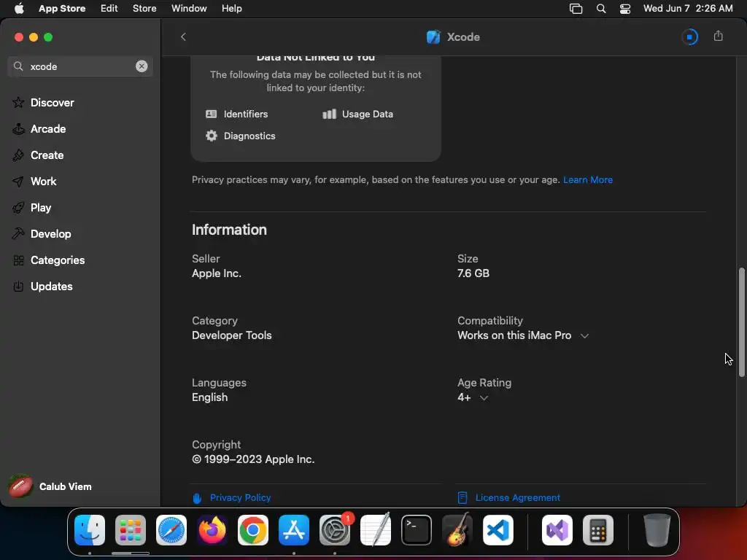
Task: Open Calculator from the Dock
Action: 598,530
